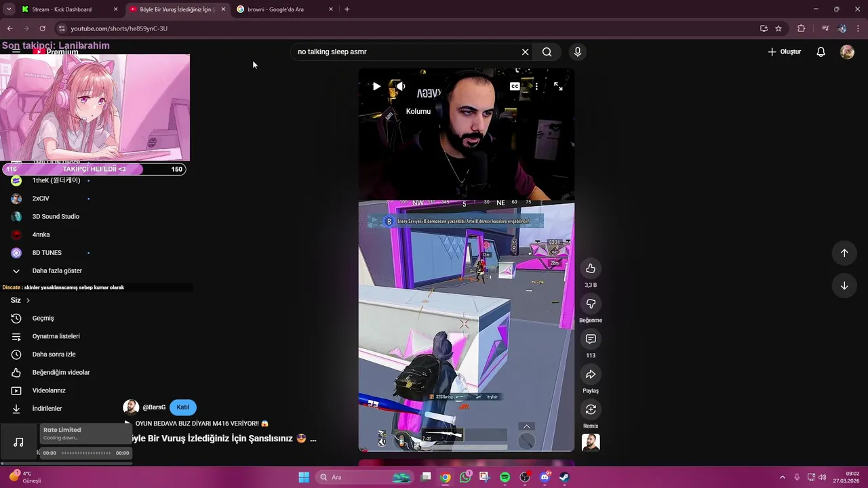Open Chrome media controls icon
This screenshot has width=868, height=488.
[825, 28]
